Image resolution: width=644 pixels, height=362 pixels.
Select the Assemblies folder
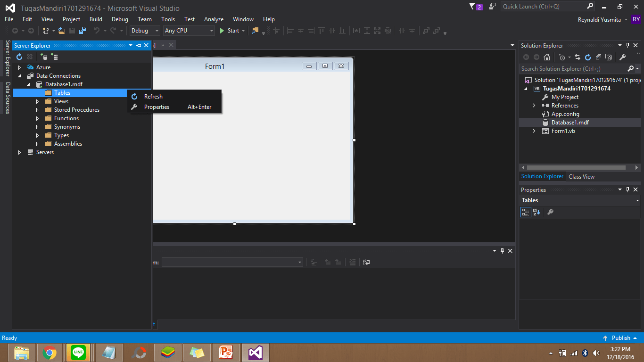(68, 144)
